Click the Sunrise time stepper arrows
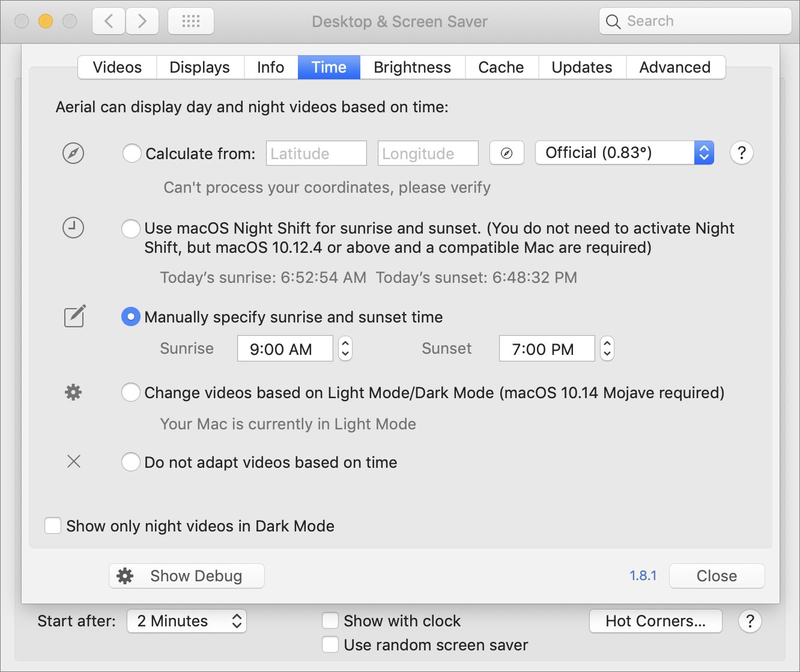The image size is (800, 672). [x=345, y=348]
